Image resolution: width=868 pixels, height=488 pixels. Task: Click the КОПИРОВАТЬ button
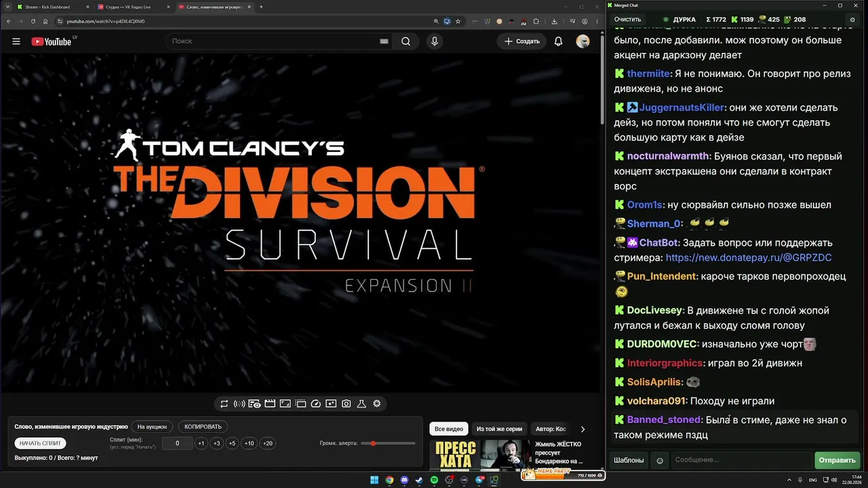[x=203, y=427]
